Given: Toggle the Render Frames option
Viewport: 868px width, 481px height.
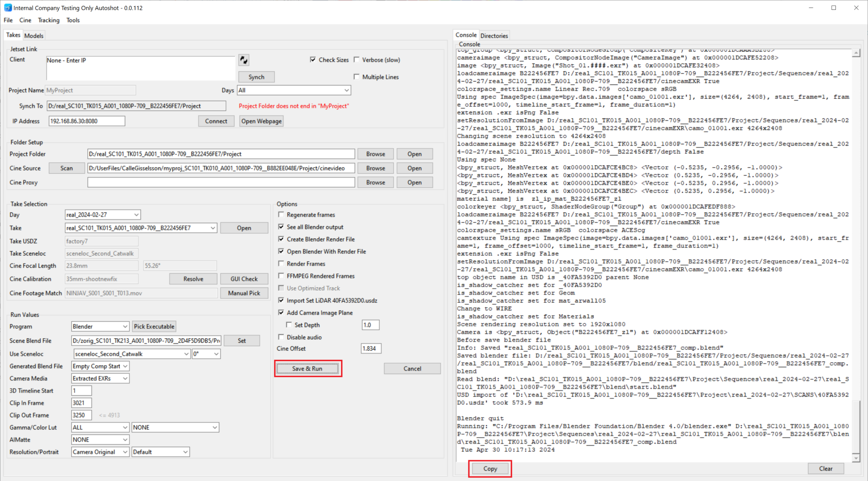Looking at the screenshot, I should (281, 264).
